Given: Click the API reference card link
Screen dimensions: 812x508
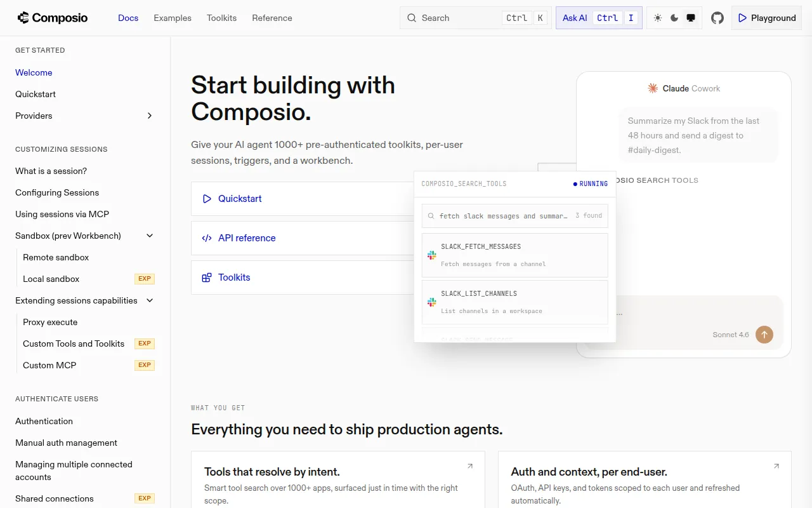Looking at the screenshot, I should (x=303, y=238).
